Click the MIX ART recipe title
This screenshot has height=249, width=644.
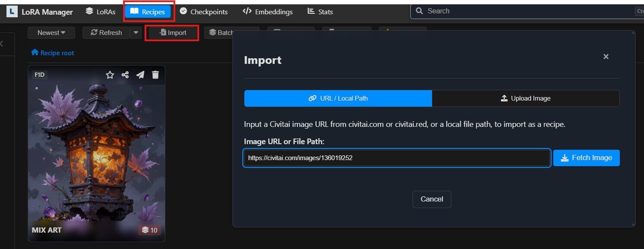[x=47, y=230]
